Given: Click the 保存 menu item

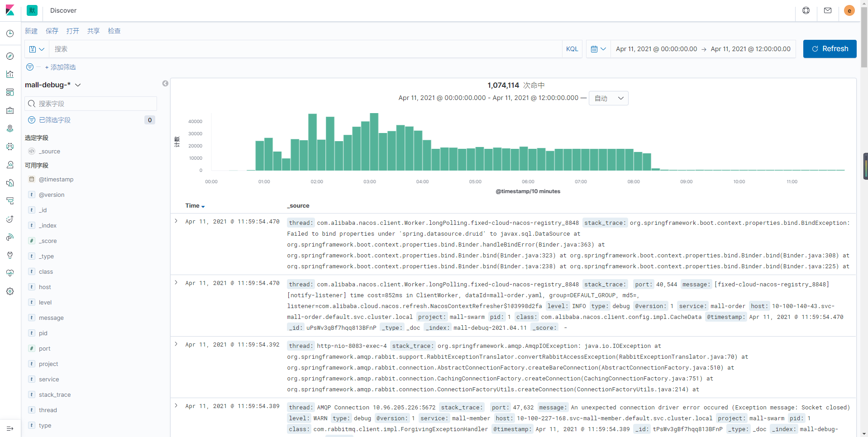Looking at the screenshot, I should (52, 31).
